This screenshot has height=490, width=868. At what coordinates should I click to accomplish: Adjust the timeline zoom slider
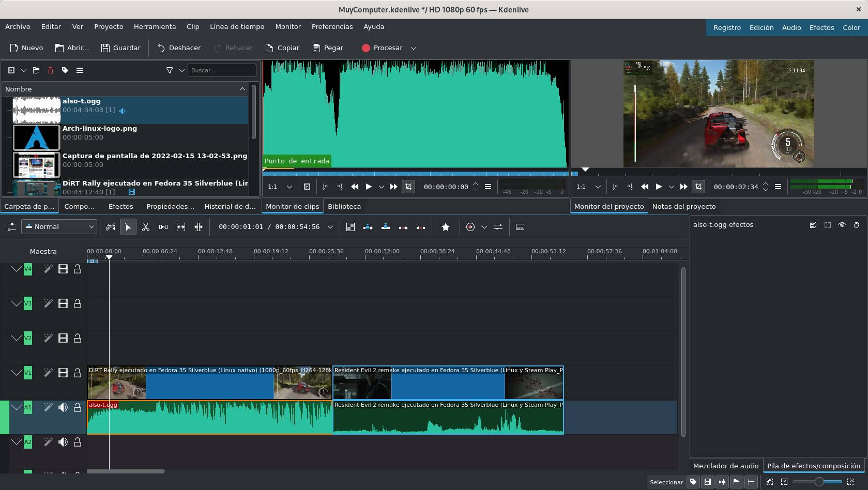pyautogui.click(x=819, y=482)
